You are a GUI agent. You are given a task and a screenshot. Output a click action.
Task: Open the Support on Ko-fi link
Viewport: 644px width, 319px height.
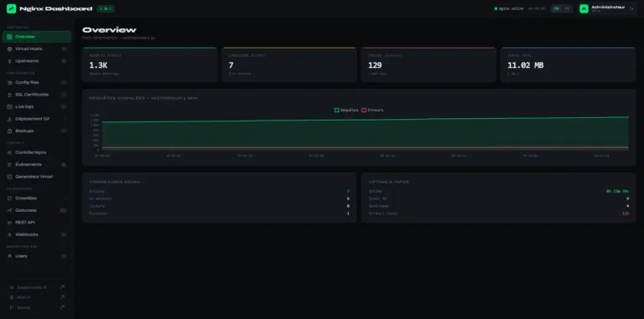click(x=37, y=287)
